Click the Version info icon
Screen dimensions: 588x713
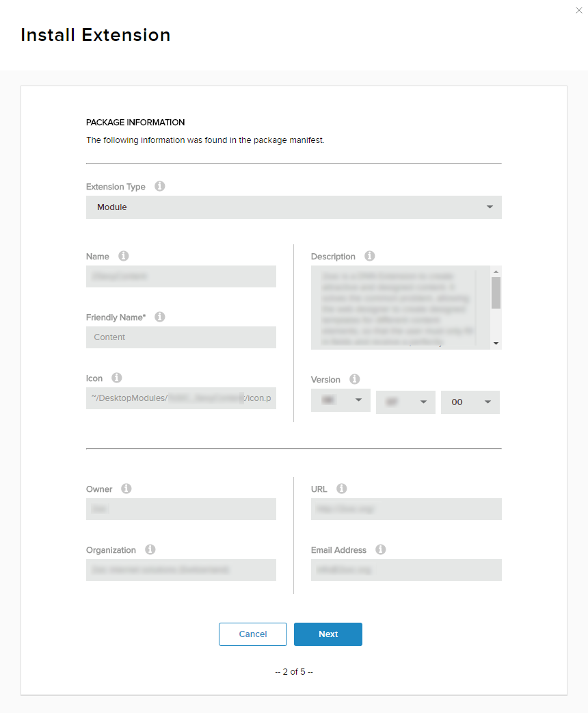354,379
